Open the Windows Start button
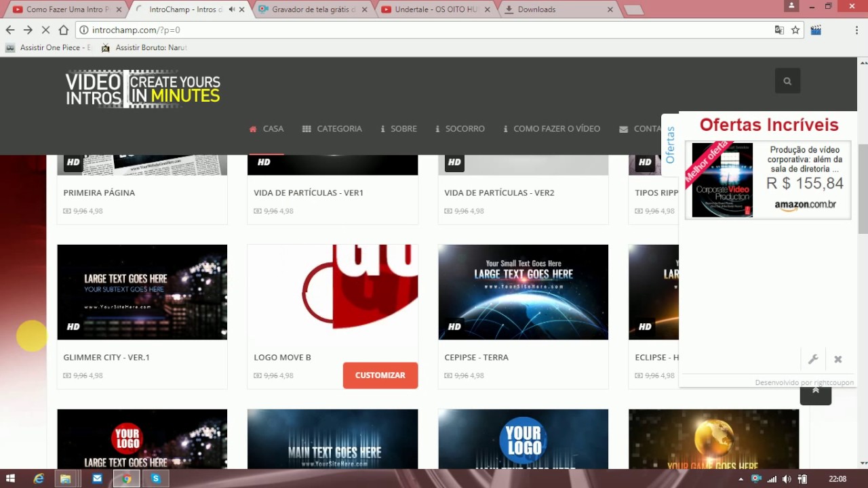This screenshot has height=488, width=868. 10,479
